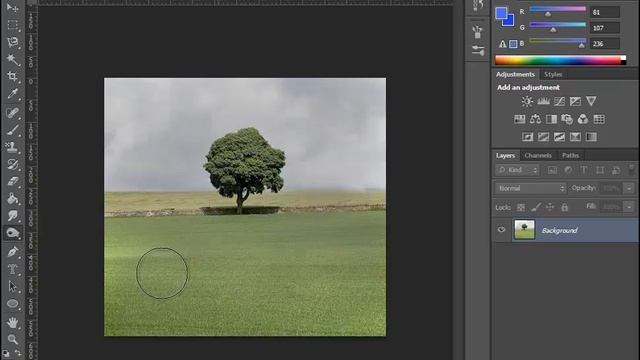This screenshot has width=640, height=360.
Task: Toggle lock image pixels brush icon
Action: [x=536, y=207]
